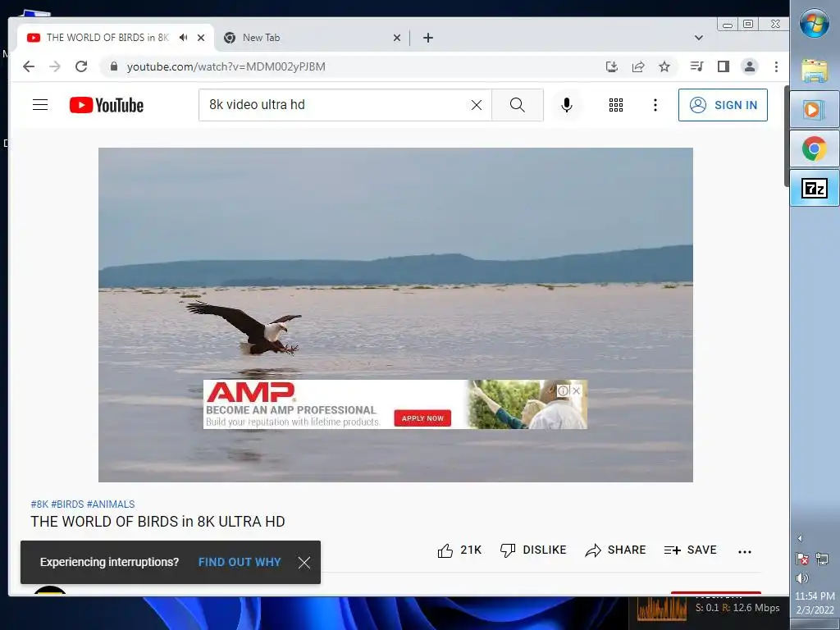Image resolution: width=840 pixels, height=630 pixels.
Task: Open 7-Zip from the taskbar
Action: [x=815, y=188]
